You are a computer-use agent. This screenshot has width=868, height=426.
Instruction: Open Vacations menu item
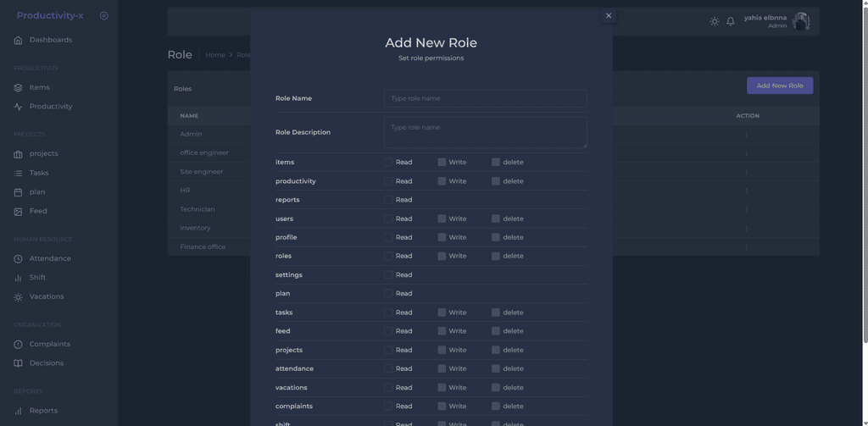47,296
